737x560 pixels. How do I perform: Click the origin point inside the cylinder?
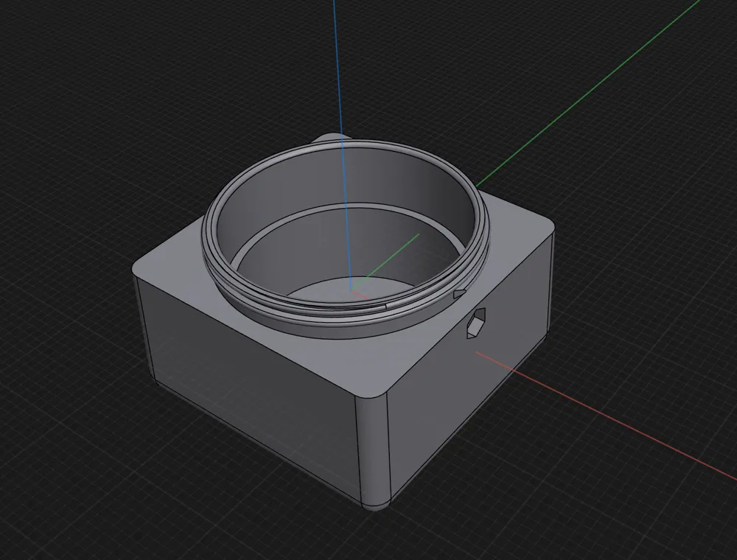tap(352, 291)
